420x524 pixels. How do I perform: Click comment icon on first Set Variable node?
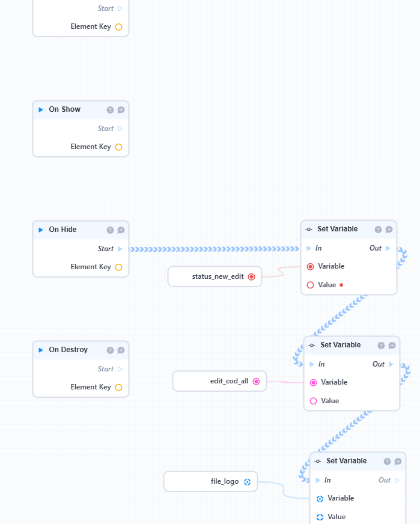389,230
